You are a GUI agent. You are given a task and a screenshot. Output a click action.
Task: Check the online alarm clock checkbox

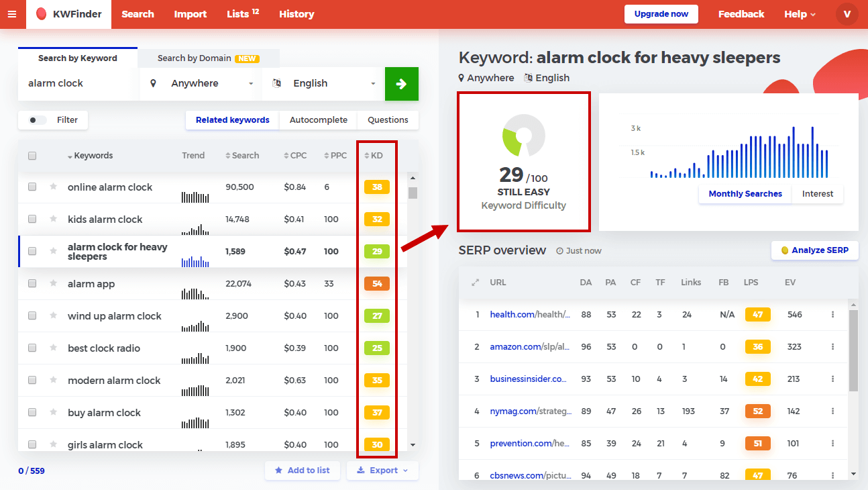(32, 187)
